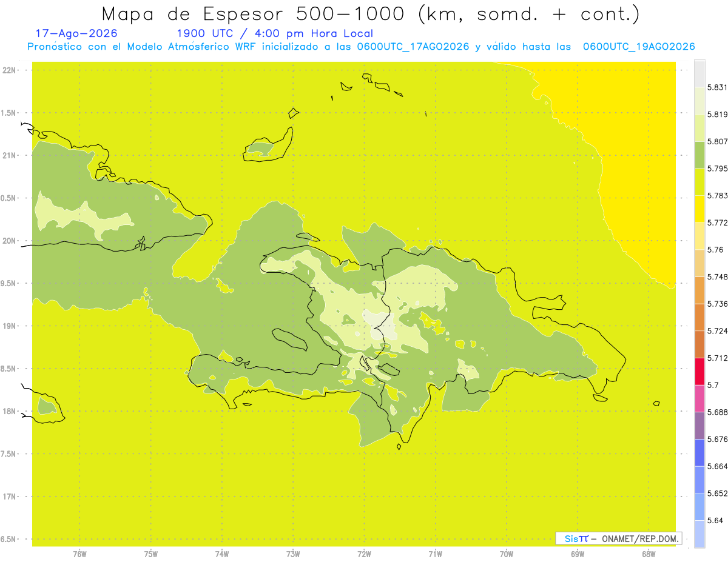
Task: Click the latitude label '6.5N'
Action: (8, 539)
